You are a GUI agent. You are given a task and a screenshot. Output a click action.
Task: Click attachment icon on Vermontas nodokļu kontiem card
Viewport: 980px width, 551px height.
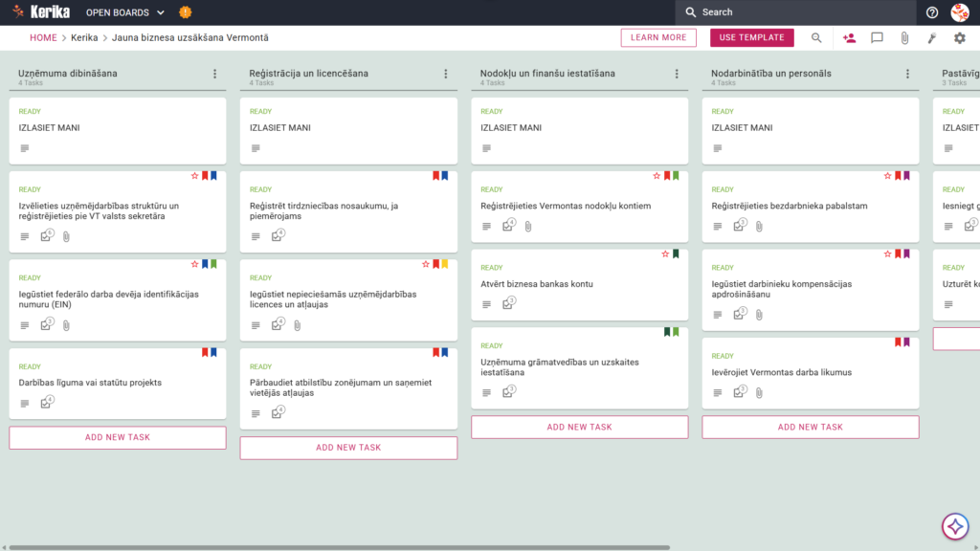(528, 227)
